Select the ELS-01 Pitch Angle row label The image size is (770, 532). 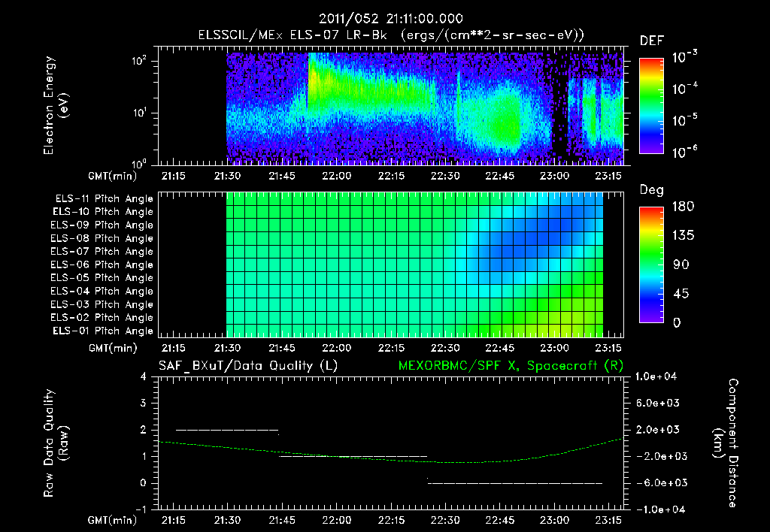point(103,331)
